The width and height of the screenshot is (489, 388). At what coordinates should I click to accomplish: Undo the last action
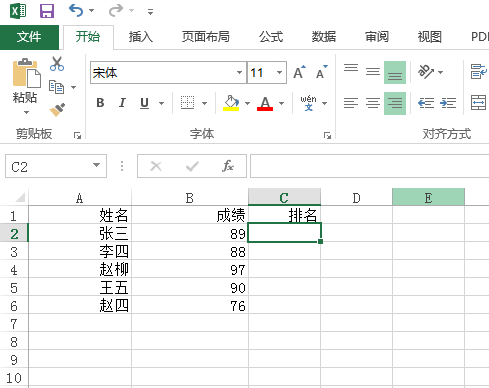click(x=76, y=11)
